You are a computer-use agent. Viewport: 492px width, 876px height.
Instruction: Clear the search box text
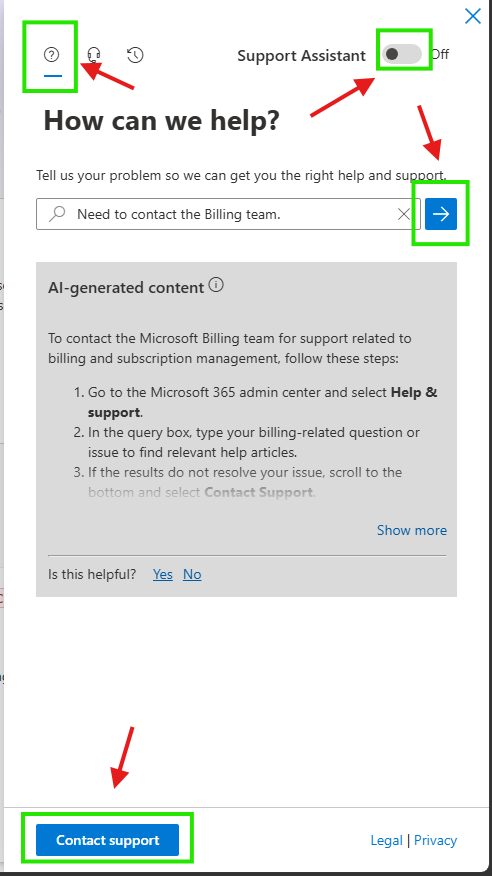pos(404,214)
